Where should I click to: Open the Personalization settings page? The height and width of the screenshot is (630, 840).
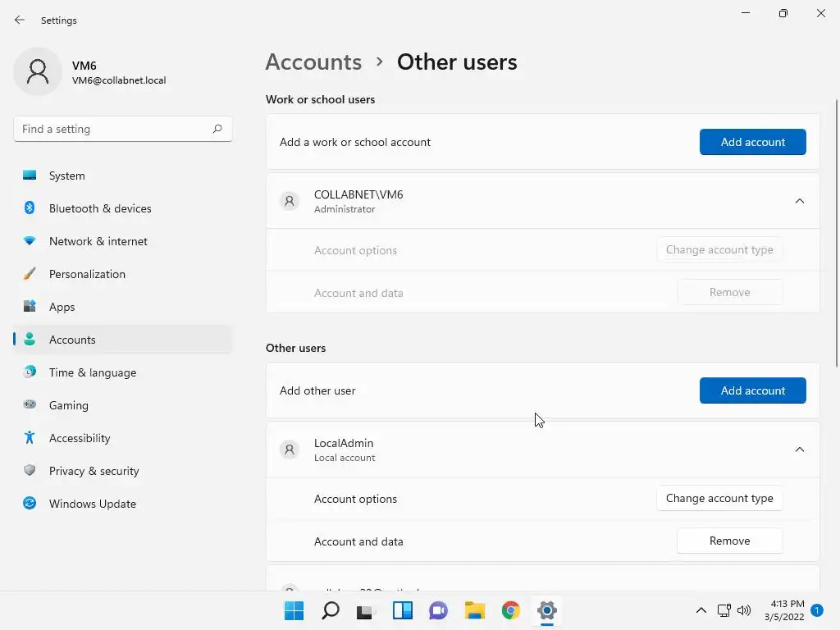point(87,274)
